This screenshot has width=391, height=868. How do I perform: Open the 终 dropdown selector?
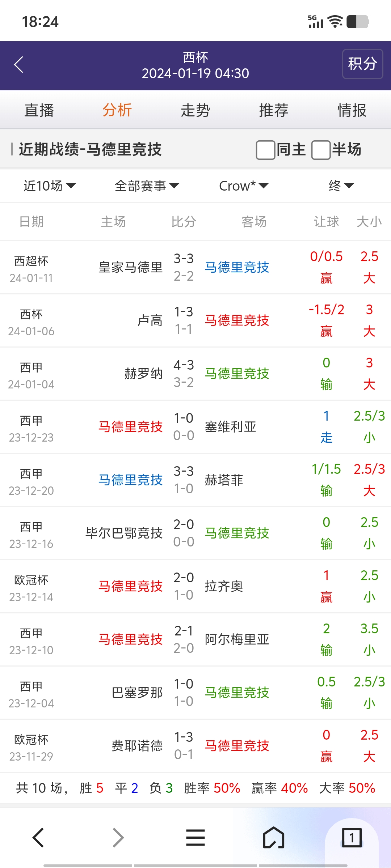341,186
